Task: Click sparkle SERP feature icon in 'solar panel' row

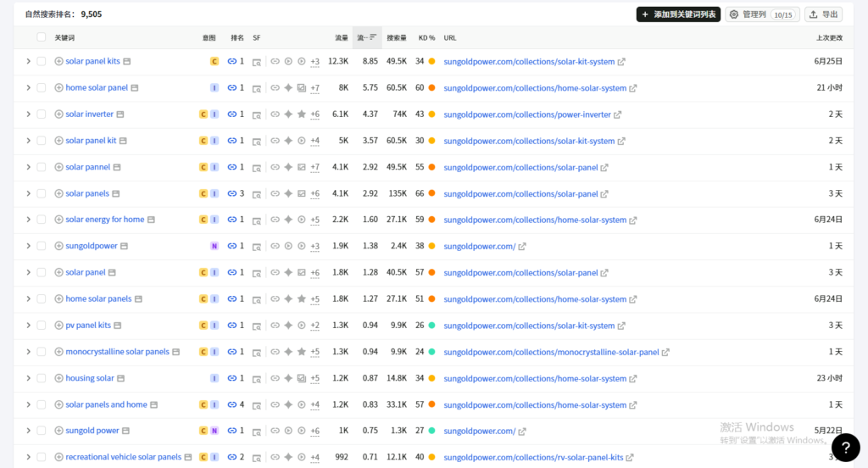Action: click(x=288, y=272)
